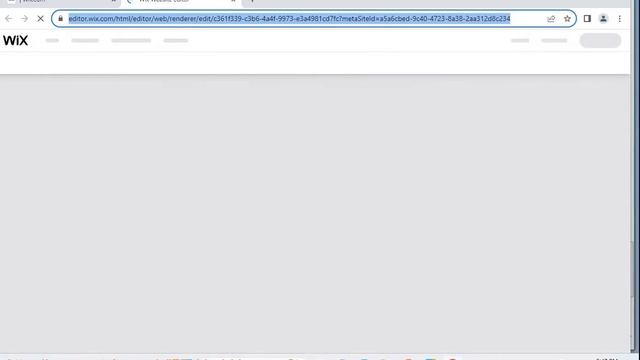Open the browser side panel icon
640x360 pixels.
pos(587,19)
